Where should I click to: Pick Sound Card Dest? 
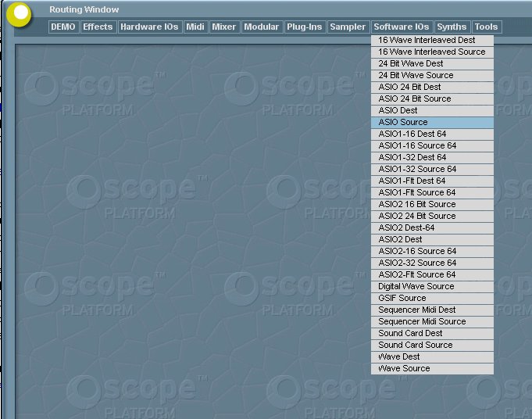point(432,333)
